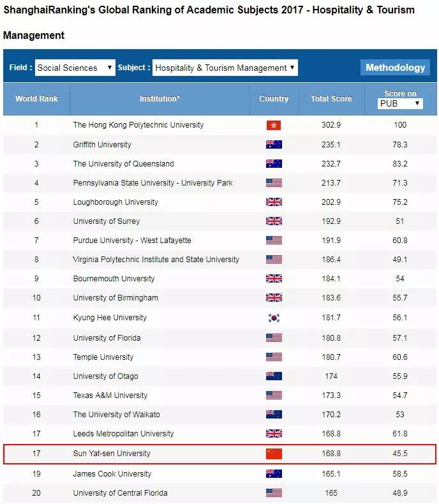Viewport: 439px width, 504px height.
Task: Click US flag beside University of Central Florida
Action: (x=274, y=493)
